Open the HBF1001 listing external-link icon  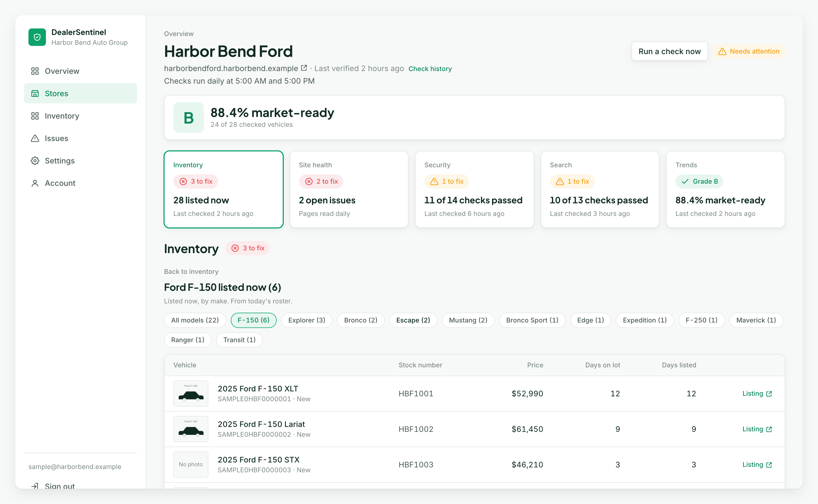click(769, 394)
